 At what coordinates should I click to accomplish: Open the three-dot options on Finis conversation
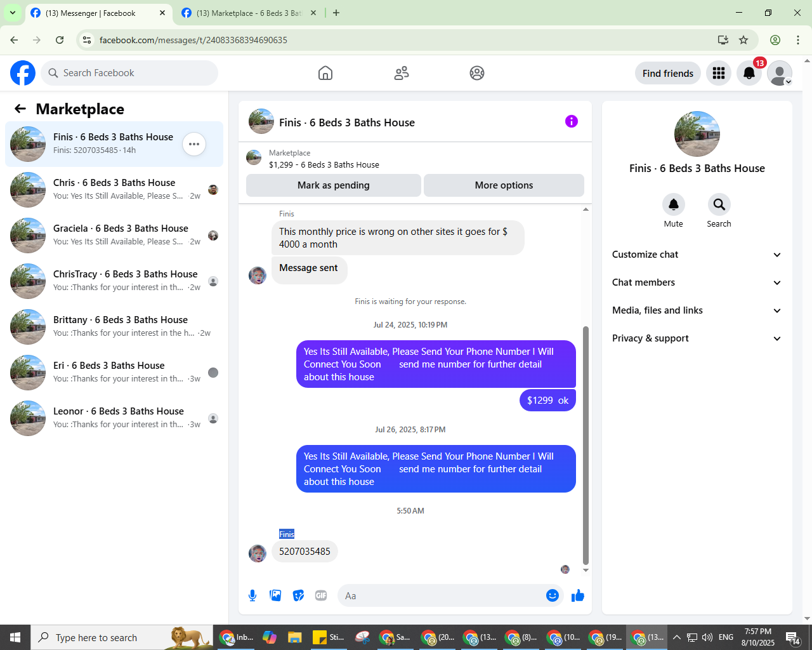pos(194,144)
